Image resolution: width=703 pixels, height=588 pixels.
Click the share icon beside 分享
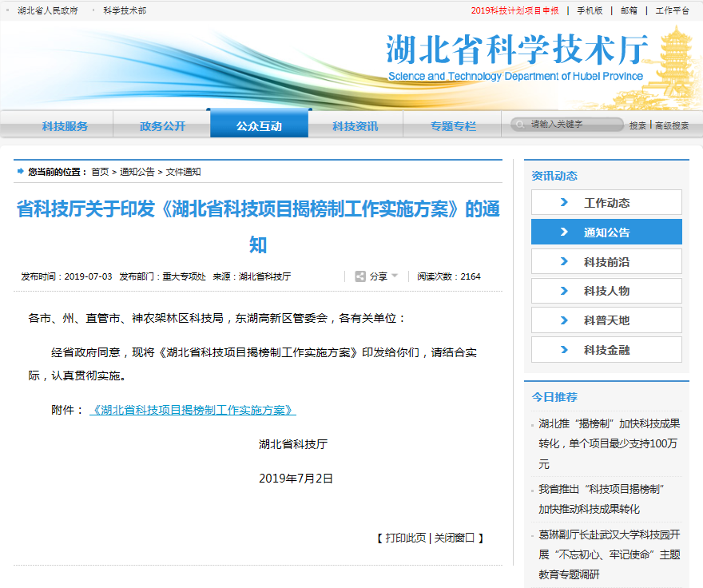tap(360, 276)
